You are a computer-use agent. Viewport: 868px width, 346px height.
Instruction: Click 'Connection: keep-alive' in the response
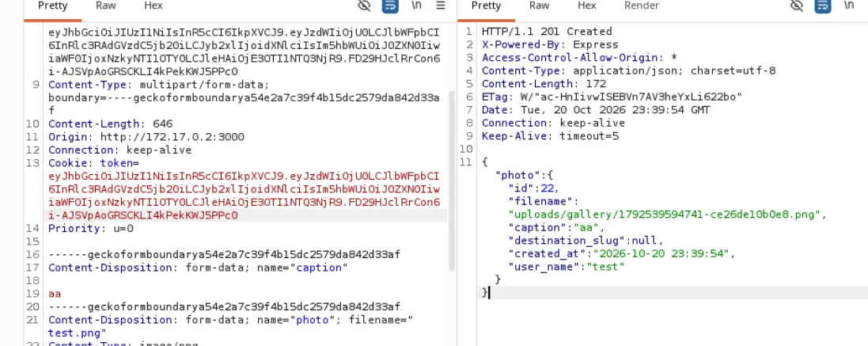tap(554, 124)
